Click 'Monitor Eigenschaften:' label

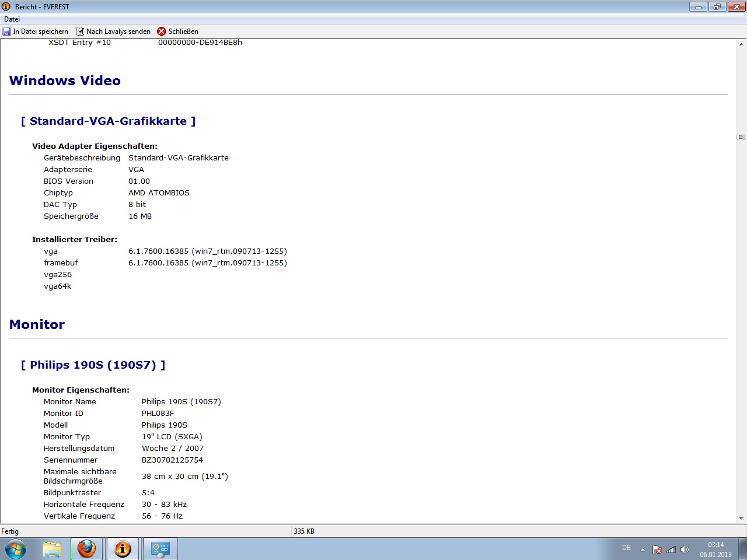[81, 390]
